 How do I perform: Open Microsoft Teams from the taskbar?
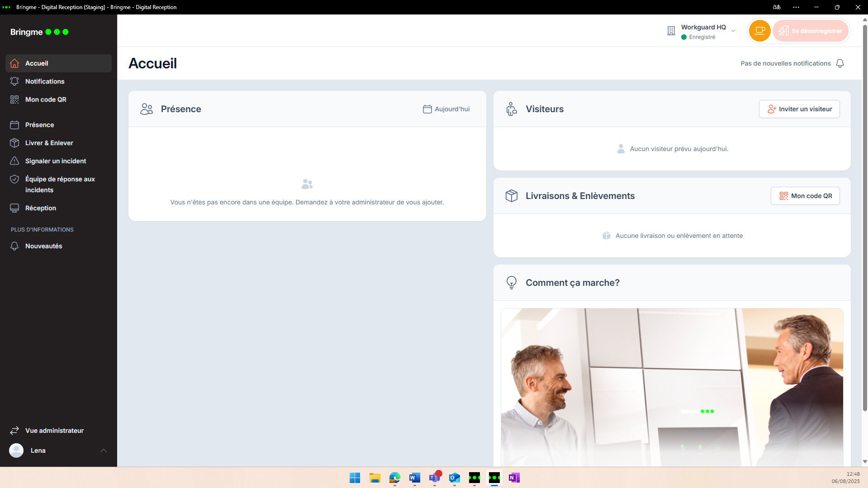[434, 478]
